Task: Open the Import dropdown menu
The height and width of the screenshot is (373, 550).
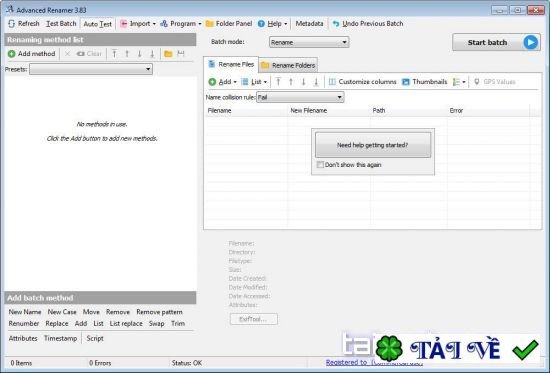Action: tap(138, 24)
